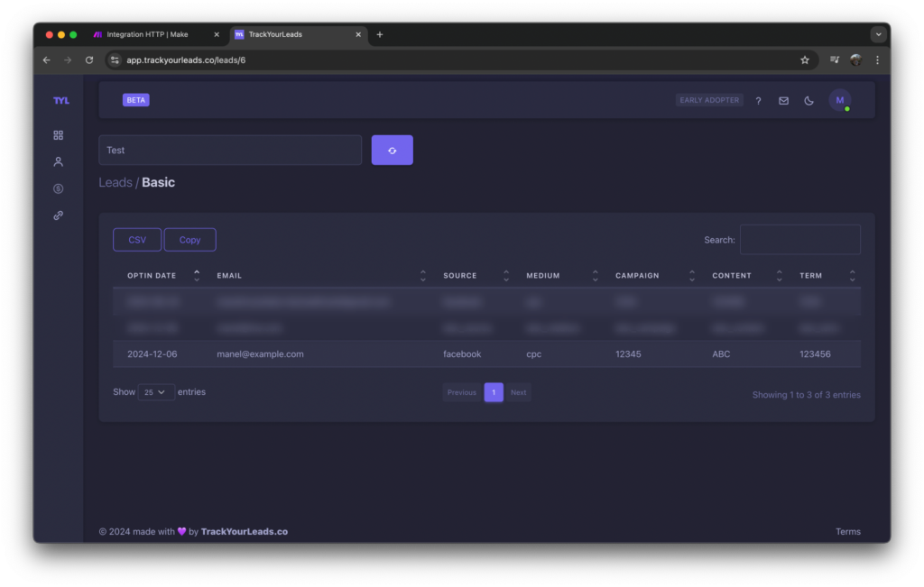
Task: Click the purple refresh sync button
Action: [392, 151]
